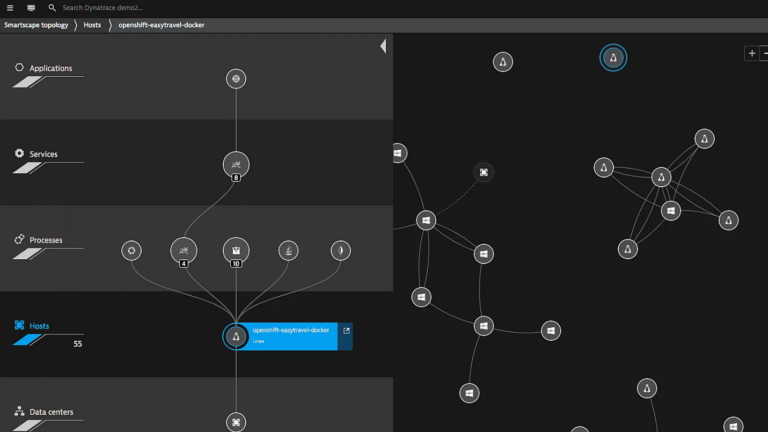
Task: Click the web application globe node
Action: pos(236,79)
